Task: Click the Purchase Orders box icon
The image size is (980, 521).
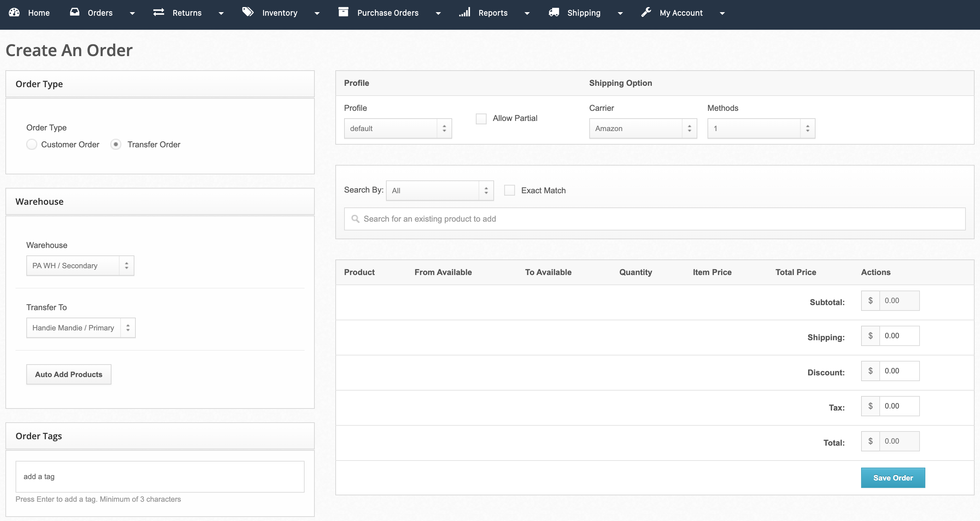Action: [343, 12]
